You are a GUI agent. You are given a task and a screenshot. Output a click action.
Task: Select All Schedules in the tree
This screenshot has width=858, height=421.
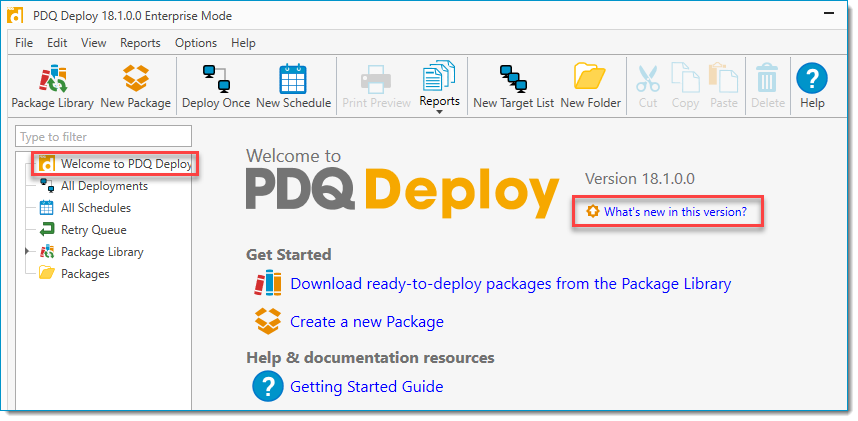click(x=95, y=208)
